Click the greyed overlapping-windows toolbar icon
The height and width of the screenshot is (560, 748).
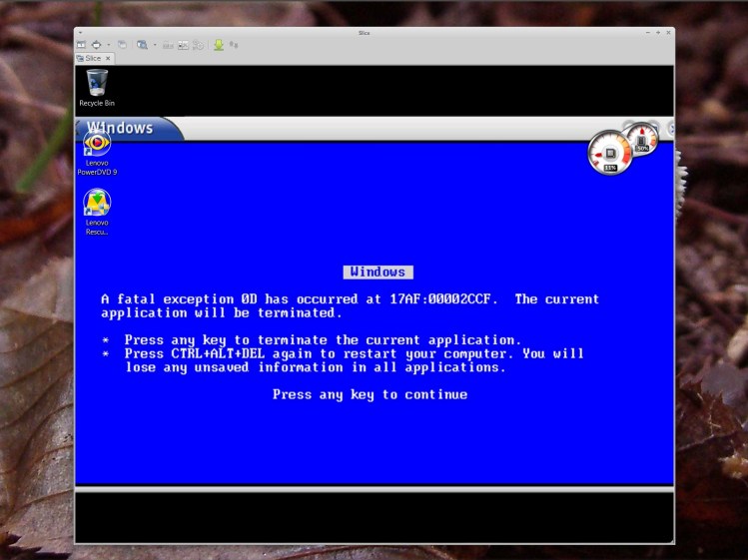coord(122,45)
